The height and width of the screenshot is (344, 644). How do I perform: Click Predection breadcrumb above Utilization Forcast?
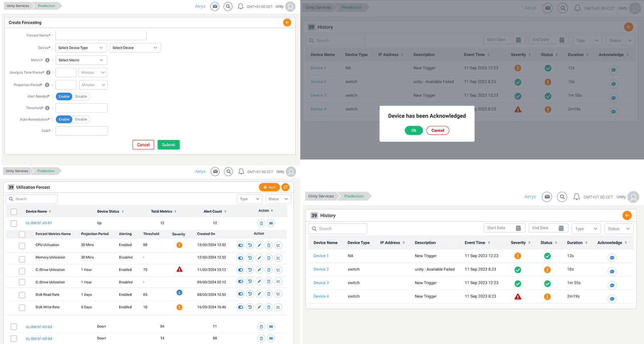(46, 171)
